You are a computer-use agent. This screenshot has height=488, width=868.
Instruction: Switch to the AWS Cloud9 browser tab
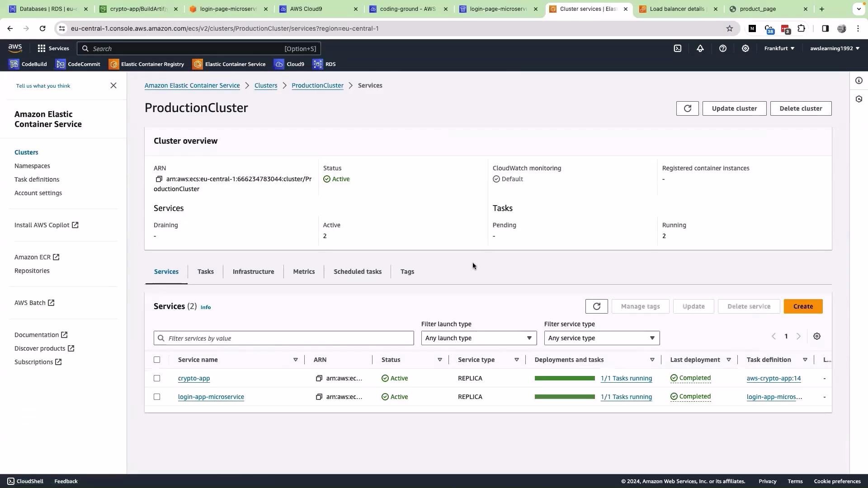(x=319, y=9)
